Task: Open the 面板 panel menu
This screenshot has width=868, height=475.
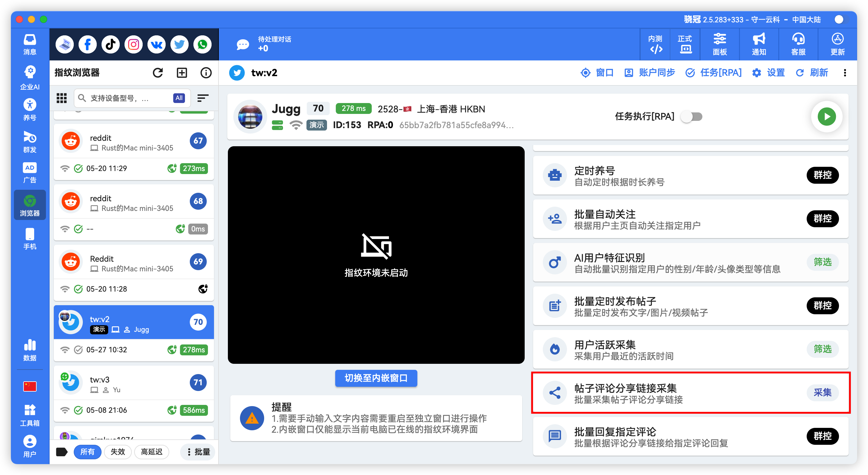Action: click(x=720, y=44)
